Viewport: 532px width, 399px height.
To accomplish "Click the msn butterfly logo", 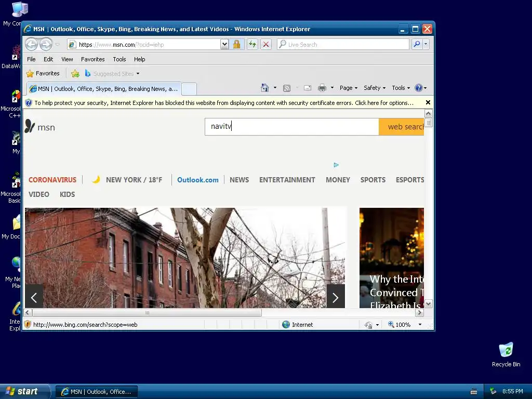I will coord(39,127).
